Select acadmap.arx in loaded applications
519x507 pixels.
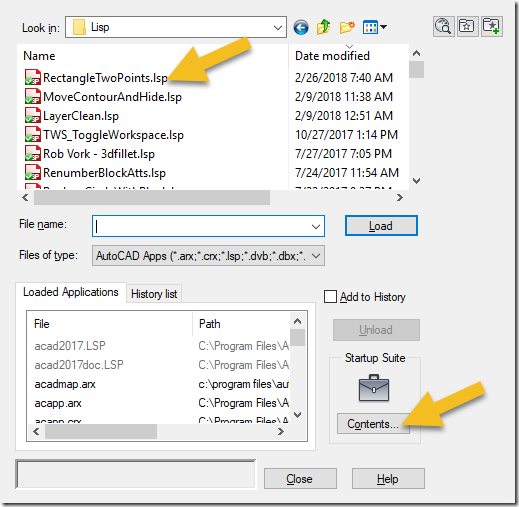tap(65, 384)
